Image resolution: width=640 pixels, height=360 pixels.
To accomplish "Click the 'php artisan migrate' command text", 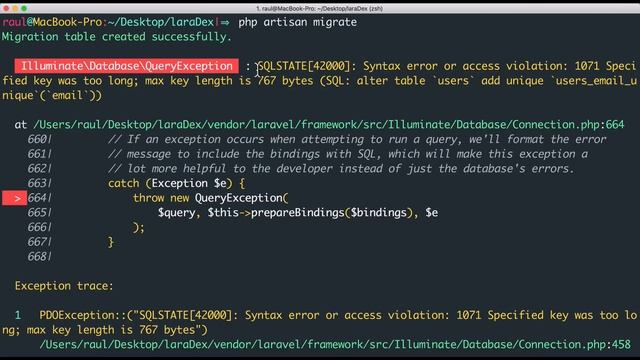I will click(x=298, y=22).
